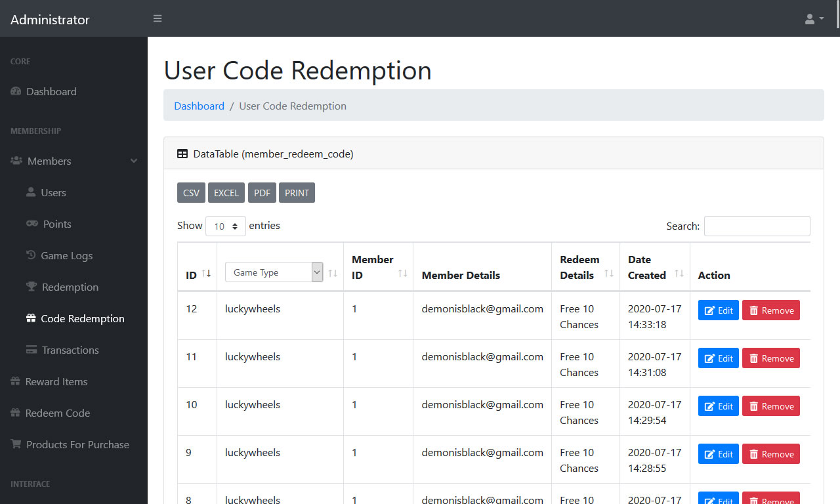This screenshot has height=504, width=840.
Task: Click the Dashboard breadcrumb link
Action: click(199, 106)
